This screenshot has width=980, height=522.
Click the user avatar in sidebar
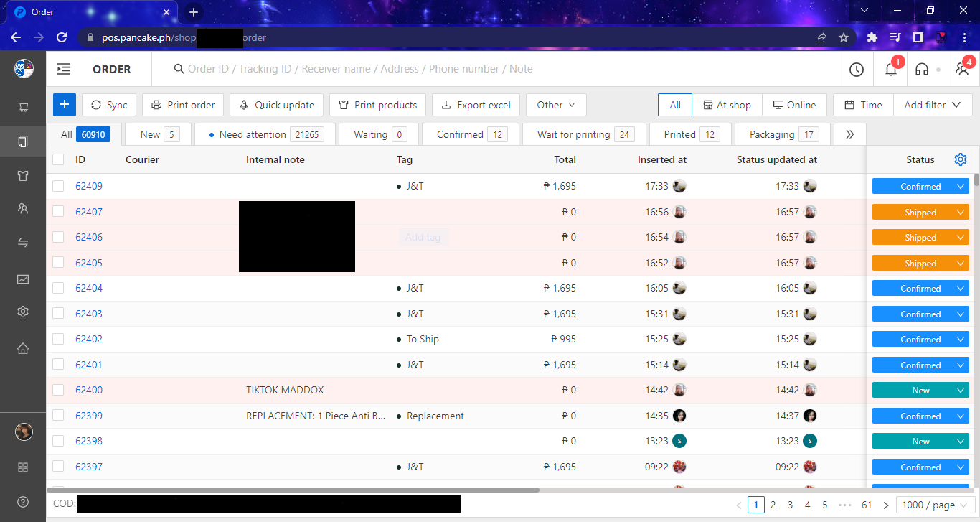click(24, 432)
